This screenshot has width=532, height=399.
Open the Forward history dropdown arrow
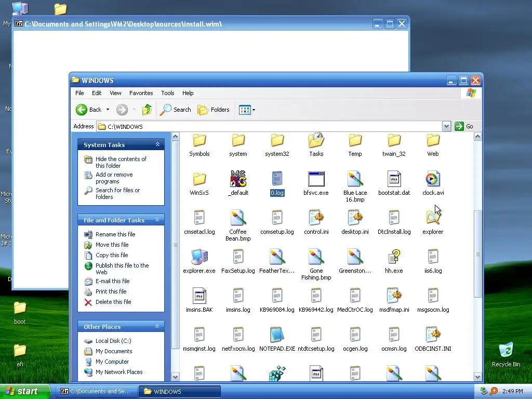(x=134, y=110)
